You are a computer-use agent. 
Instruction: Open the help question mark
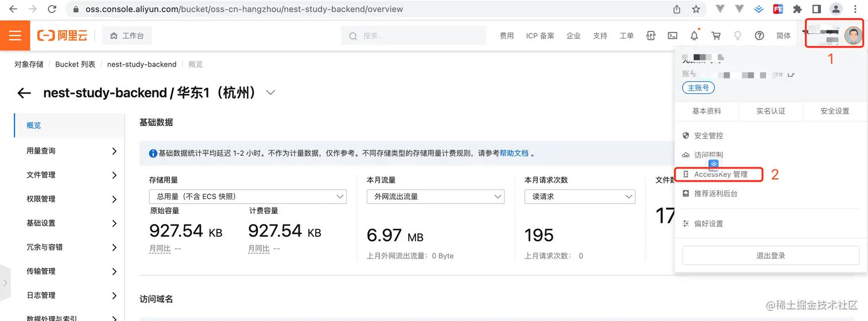tap(759, 36)
